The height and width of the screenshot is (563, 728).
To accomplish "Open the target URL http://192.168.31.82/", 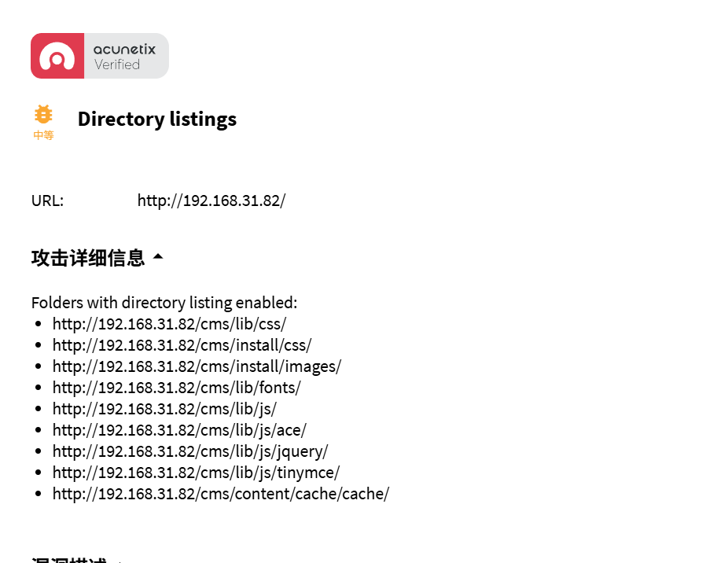I will click(x=211, y=201).
